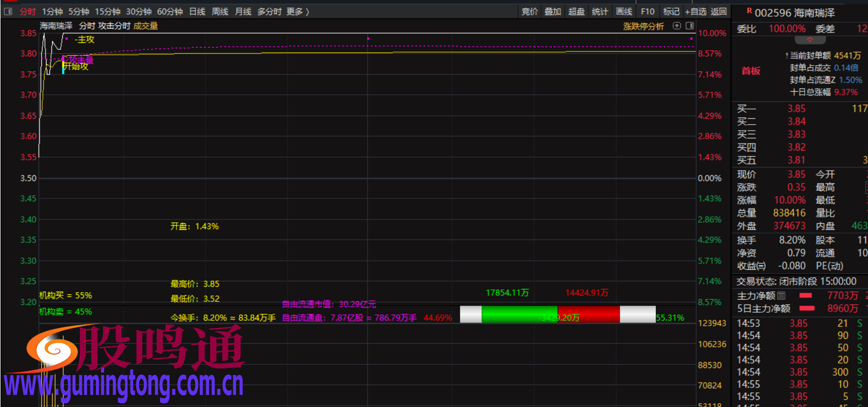Screen dimensions: 868x407
Task: Click the green segment of capital flow bar
Action: (519, 314)
